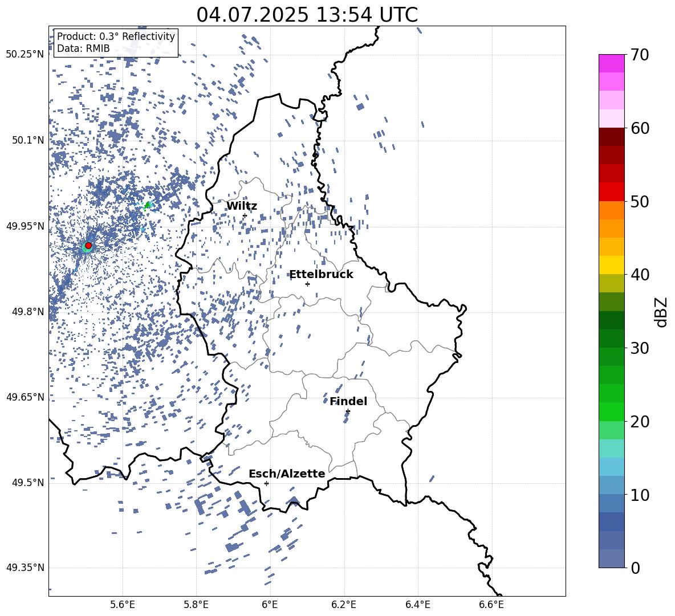The image size is (675, 616).
Task: Click the colorbar tick label 60
Action: click(x=640, y=128)
